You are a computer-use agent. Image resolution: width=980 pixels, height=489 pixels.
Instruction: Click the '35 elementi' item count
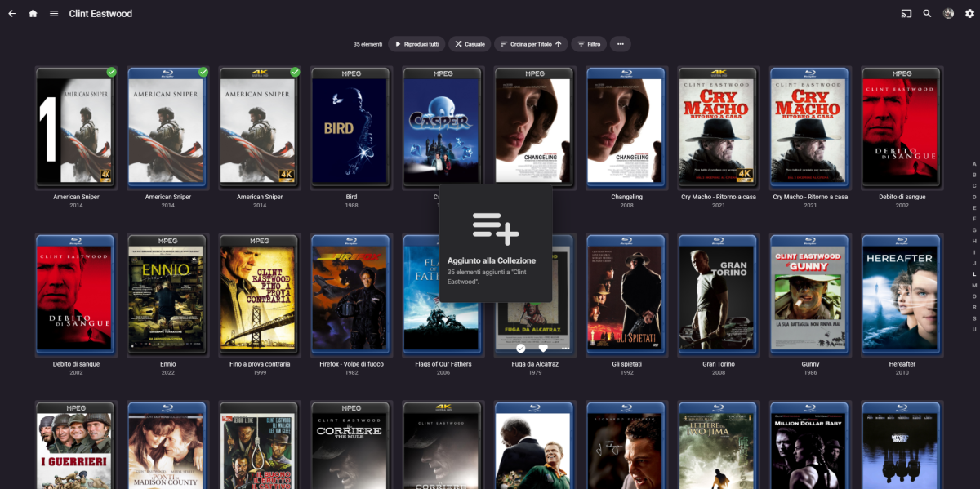(x=367, y=44)
